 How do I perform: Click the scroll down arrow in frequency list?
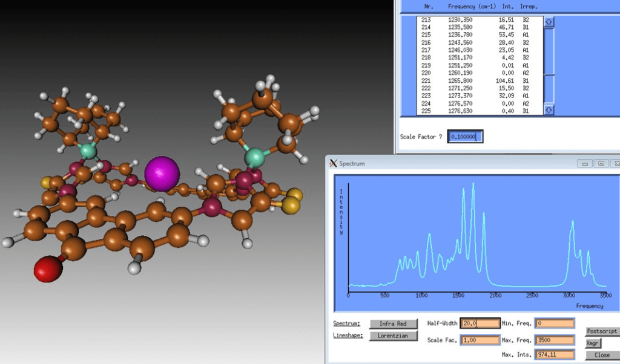549,110
